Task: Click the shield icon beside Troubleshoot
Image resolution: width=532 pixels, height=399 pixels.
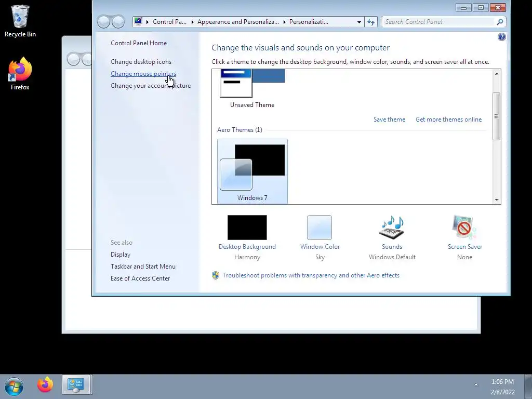Action: tap(216, 275)
